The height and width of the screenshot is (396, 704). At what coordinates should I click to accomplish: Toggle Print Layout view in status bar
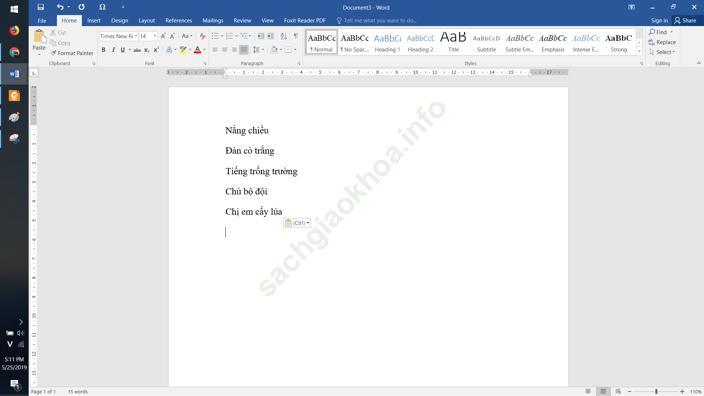(603, 392)
